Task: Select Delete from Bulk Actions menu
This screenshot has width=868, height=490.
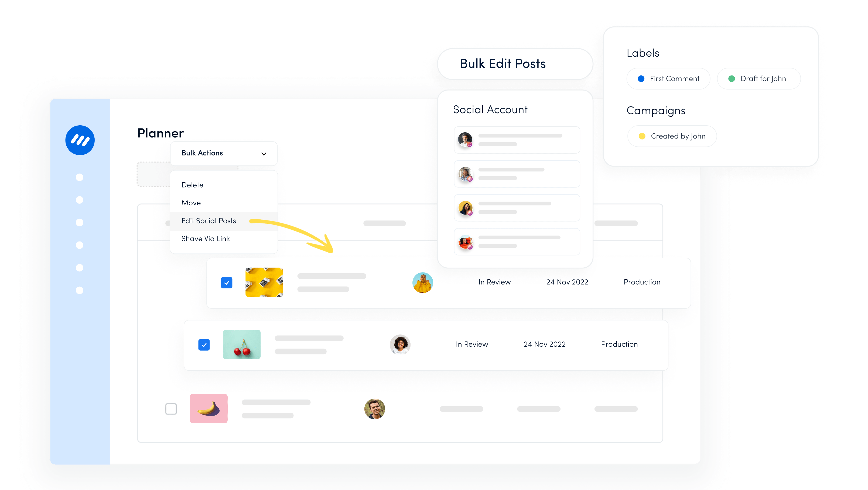Action: pos(192,184)
